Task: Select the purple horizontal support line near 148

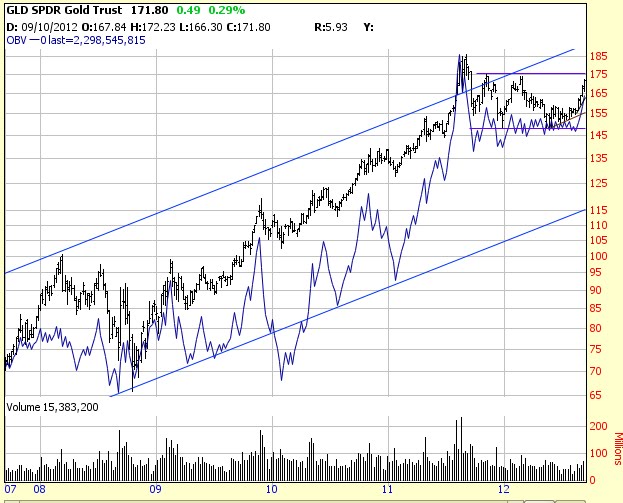Action: [x=528, y=128]
